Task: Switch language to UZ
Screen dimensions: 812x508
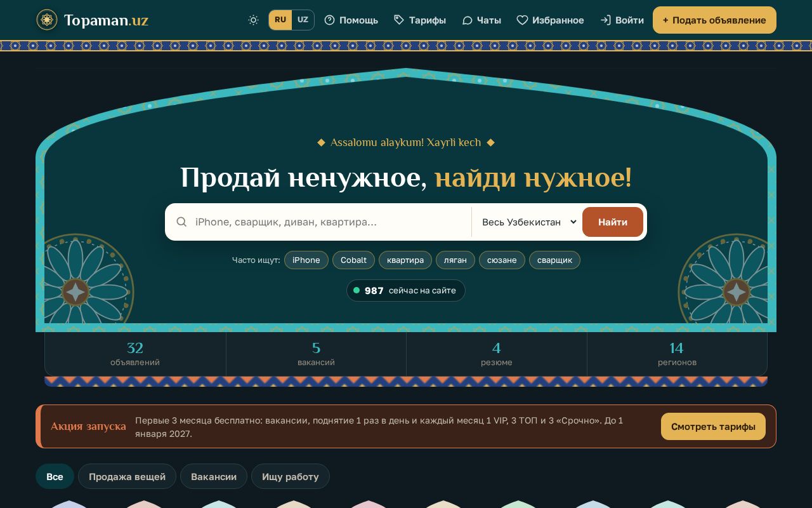Action: click(x=303, y=20)
